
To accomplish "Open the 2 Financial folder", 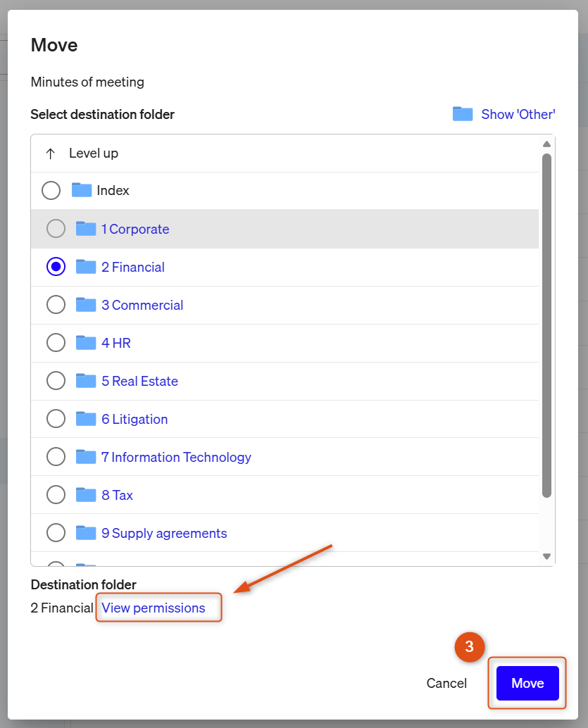I will point(133,267).
